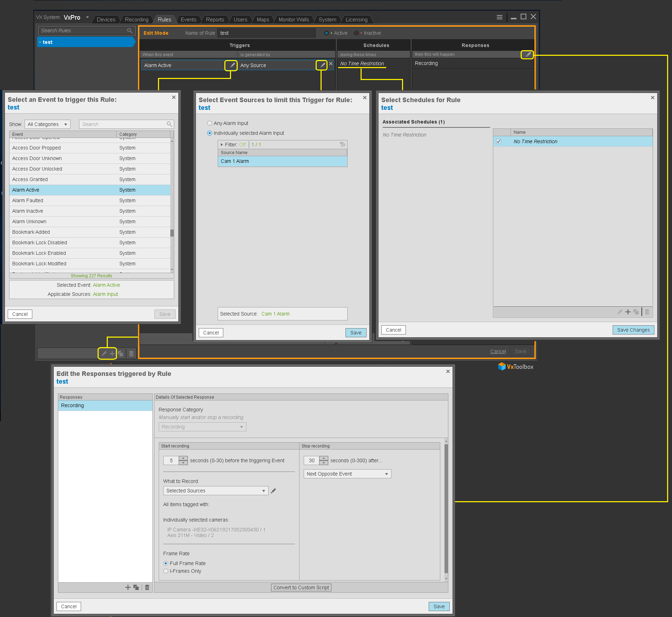Edit the Responses for this rule
Image resolution: width=672 pixels, height=617 pixels.
(x=527, y=55)
